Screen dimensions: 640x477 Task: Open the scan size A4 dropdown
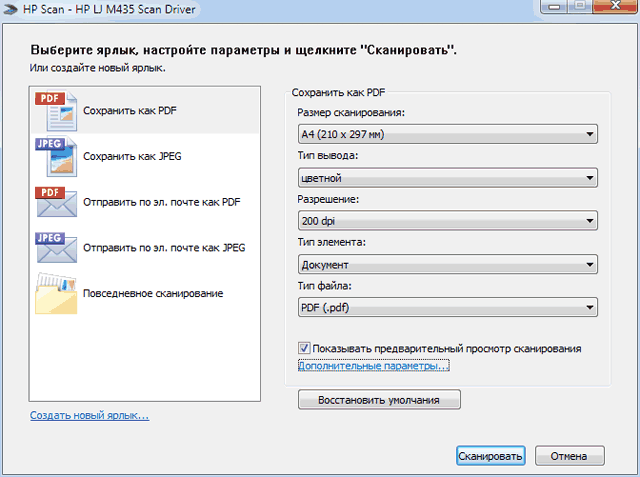[x=447, y=133]
